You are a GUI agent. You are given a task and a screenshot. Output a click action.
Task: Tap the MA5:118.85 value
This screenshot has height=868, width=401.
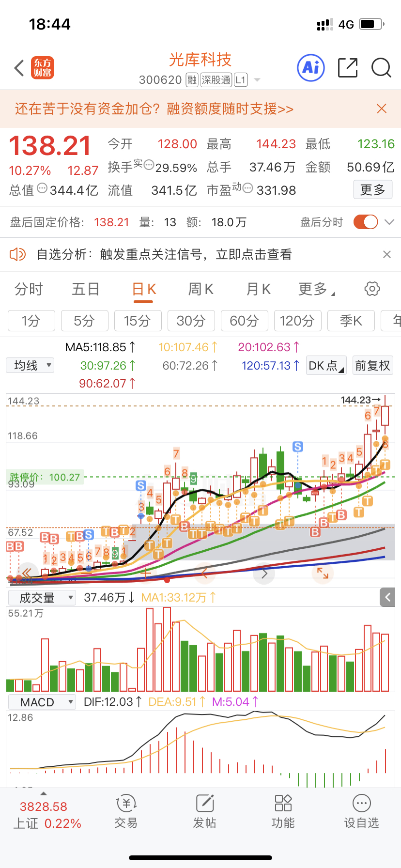(100, 347)
